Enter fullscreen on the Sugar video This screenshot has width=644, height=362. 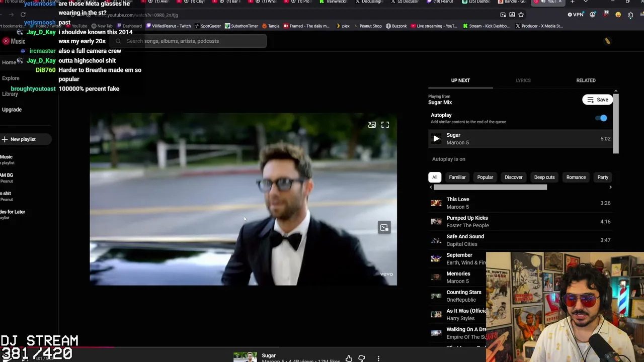tap(385, 125)
